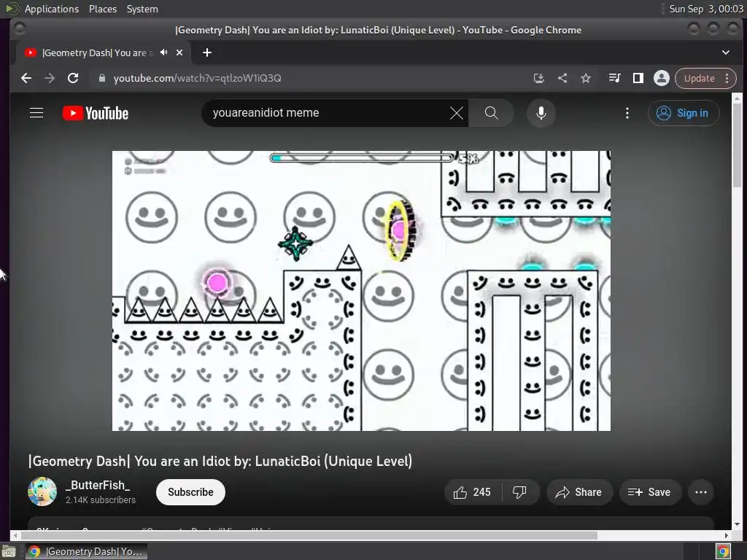The image size is (747, 560).
Task: Open Chrome's three-dot menu beside Update
Action: tap(727, 78)
